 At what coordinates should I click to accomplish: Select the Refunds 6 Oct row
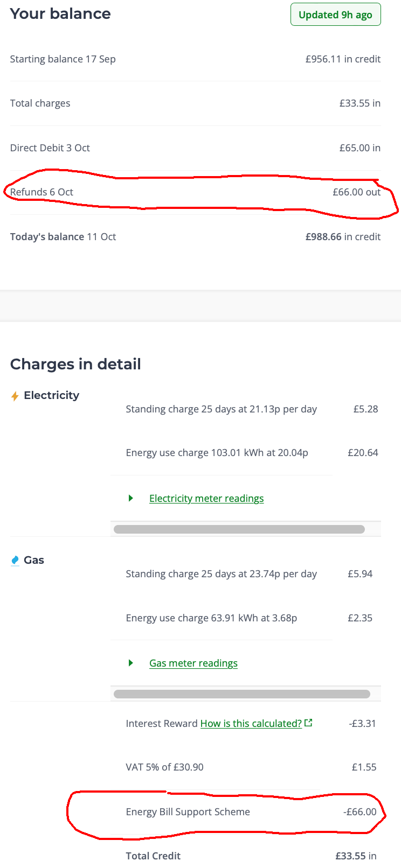coord(195,192)
